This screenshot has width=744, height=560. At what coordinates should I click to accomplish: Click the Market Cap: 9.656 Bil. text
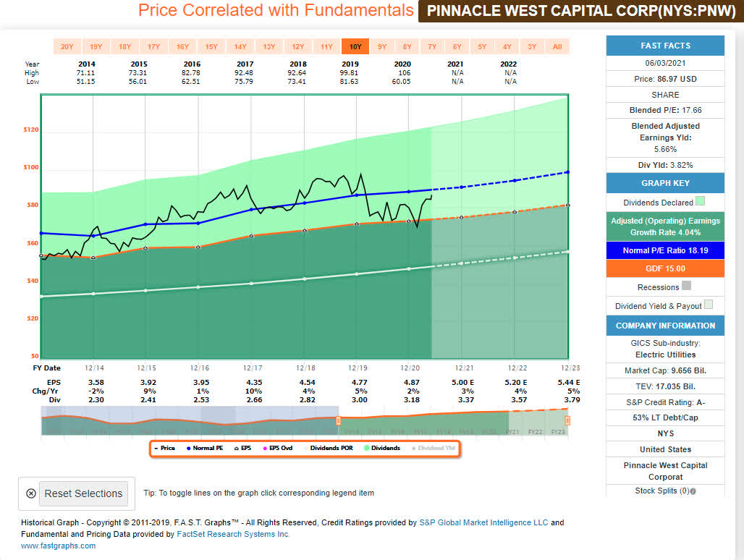click(665, 371)
